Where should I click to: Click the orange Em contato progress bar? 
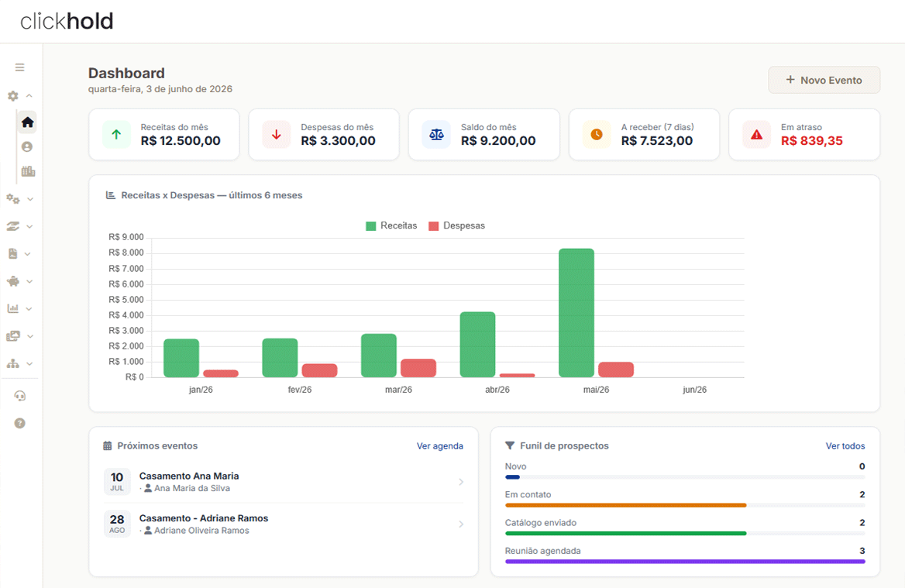[625, 505]
